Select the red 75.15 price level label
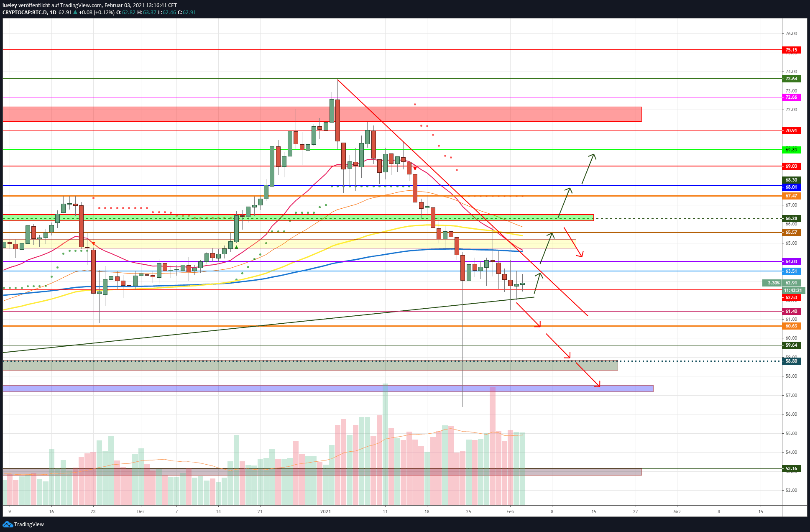 click(791, 50)
